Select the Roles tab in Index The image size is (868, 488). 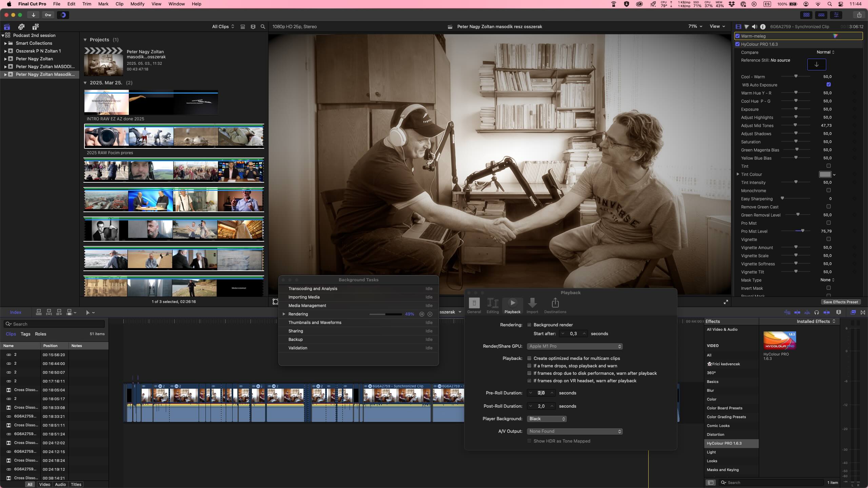pyautogui.click(x=40, y=334)
